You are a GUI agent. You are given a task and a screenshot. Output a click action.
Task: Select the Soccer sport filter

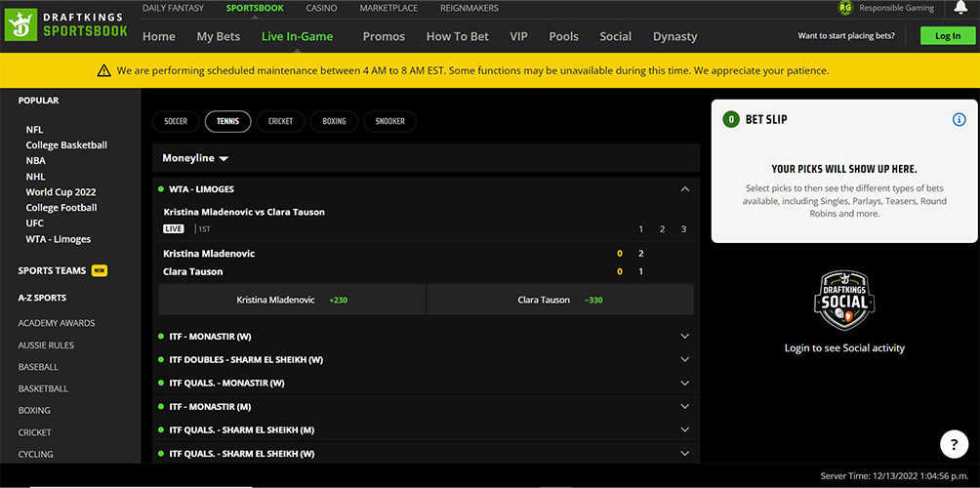pyautogui.click(x=176, y=121)
